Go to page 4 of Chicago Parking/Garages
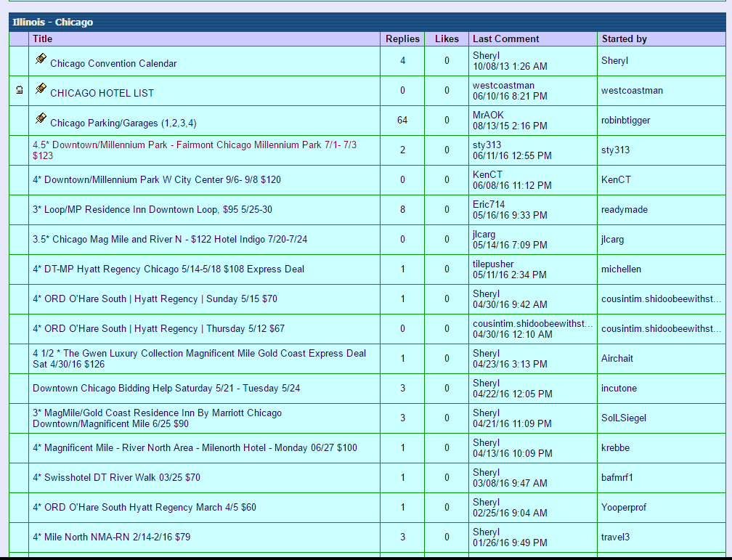Viewport: 732px width, 560px height. [x=191, y=123]
